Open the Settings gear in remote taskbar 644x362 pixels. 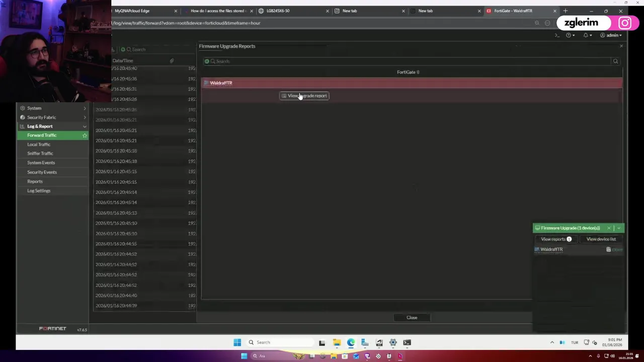(x=393, y=342)
